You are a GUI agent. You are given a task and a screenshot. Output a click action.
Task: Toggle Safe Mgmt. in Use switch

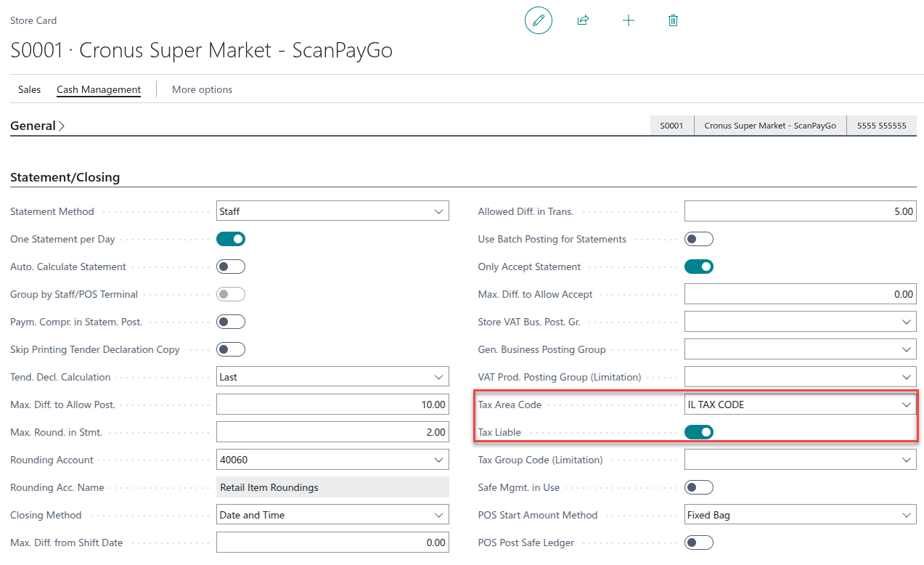point(699,487)
